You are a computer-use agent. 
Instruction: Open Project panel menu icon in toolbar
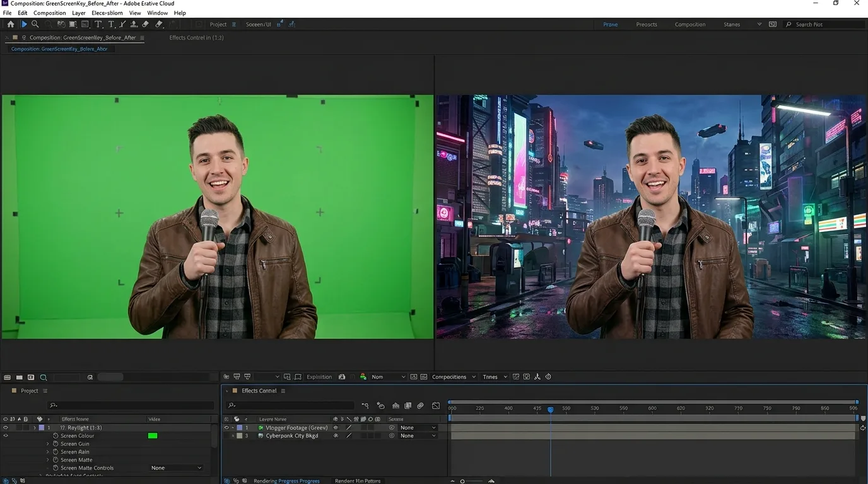coord(234,25)
